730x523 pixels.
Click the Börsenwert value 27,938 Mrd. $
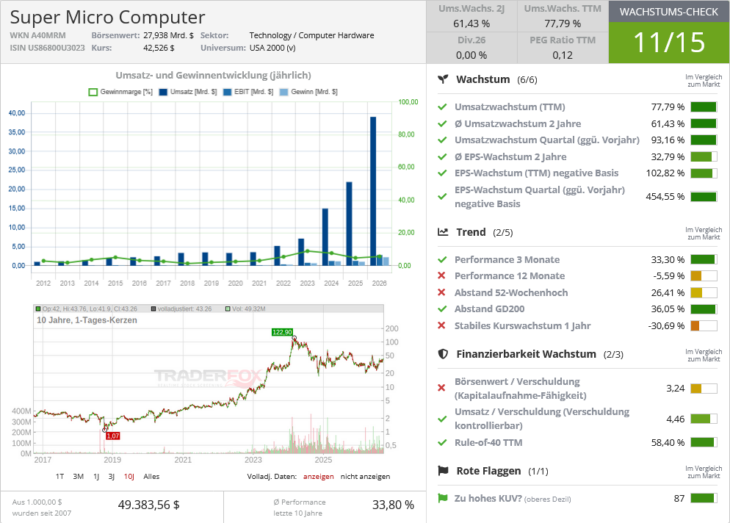(169, 35)
